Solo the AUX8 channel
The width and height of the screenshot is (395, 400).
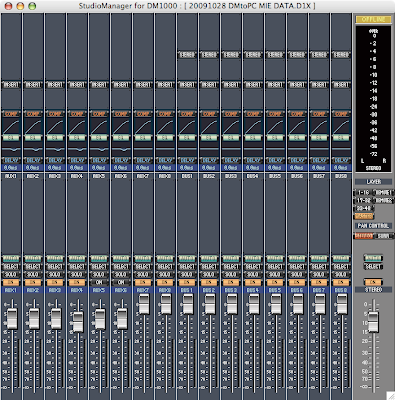pos(165,275)
